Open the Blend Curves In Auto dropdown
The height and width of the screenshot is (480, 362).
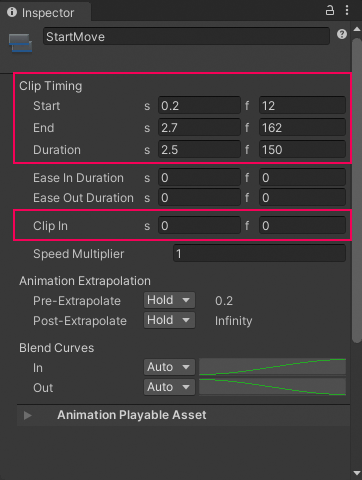(x=169, y=367)
